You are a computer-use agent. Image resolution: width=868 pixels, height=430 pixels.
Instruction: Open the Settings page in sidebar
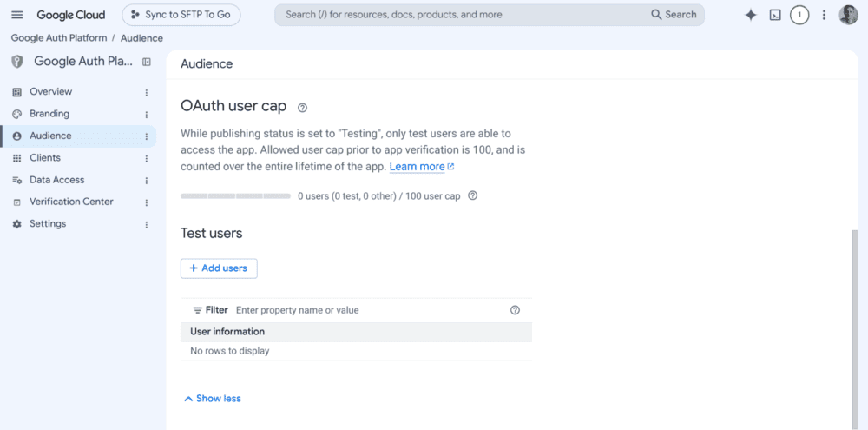click(48, 224)
